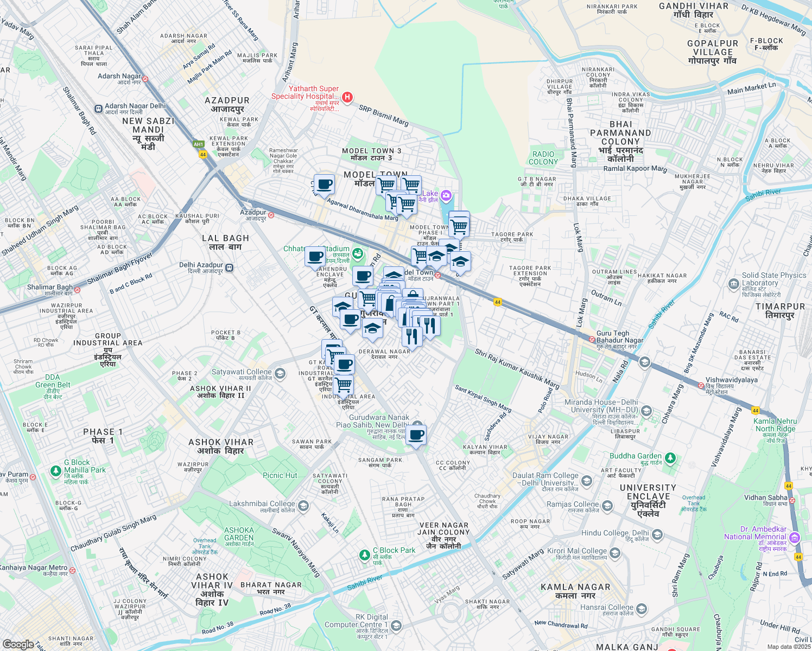
Task: Click the 'MODEL TOWN 3' neighborhood label
Action: (x=372, y=151)
